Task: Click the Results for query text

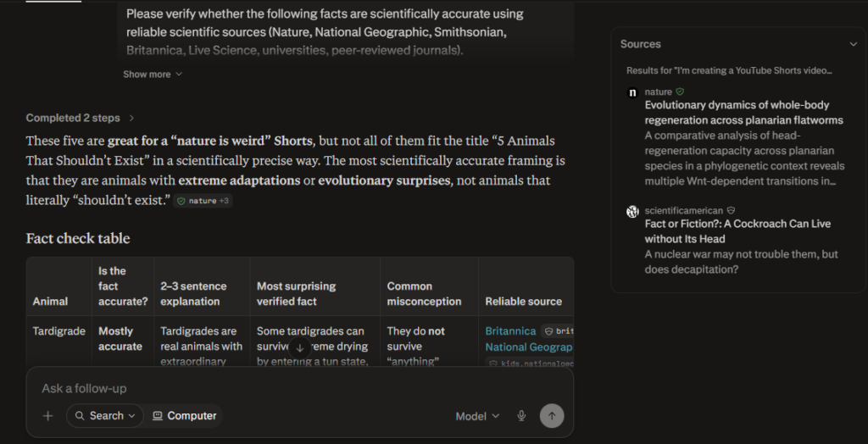Action: click(x=730, y=71)
